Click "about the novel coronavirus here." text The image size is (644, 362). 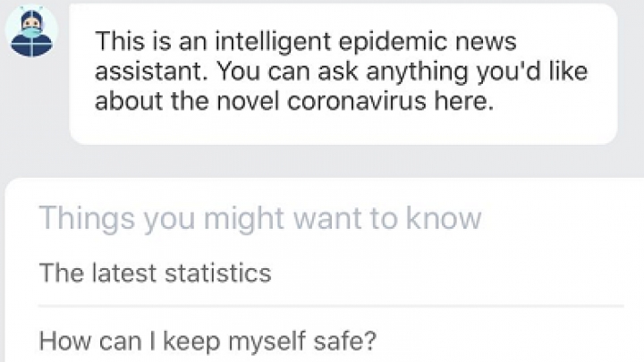pyautogui.click(x=294, y=101)
